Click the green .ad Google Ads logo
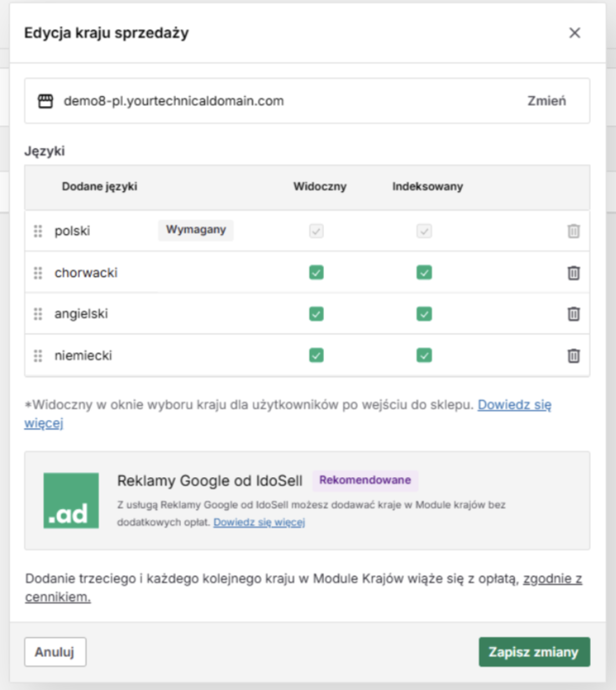Image resolution: width=616 pixels, height=690 pixels. 71,501
